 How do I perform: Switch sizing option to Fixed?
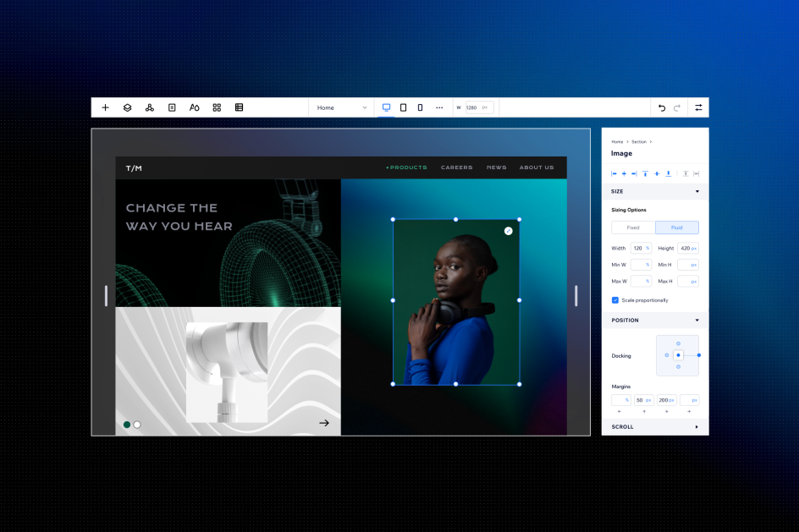click(633, 228)
